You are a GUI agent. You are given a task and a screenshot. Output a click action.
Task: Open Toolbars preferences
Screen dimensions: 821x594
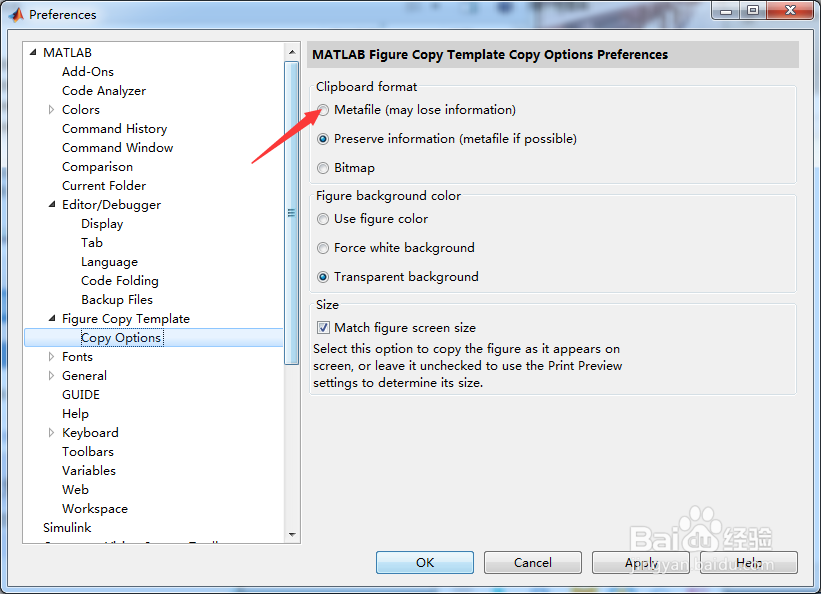pos(87,452)
